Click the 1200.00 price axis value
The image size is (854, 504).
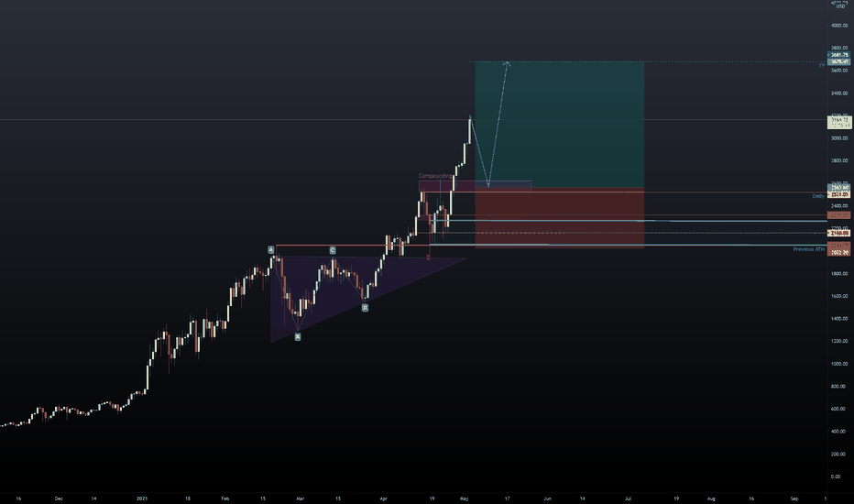[839, 341]
